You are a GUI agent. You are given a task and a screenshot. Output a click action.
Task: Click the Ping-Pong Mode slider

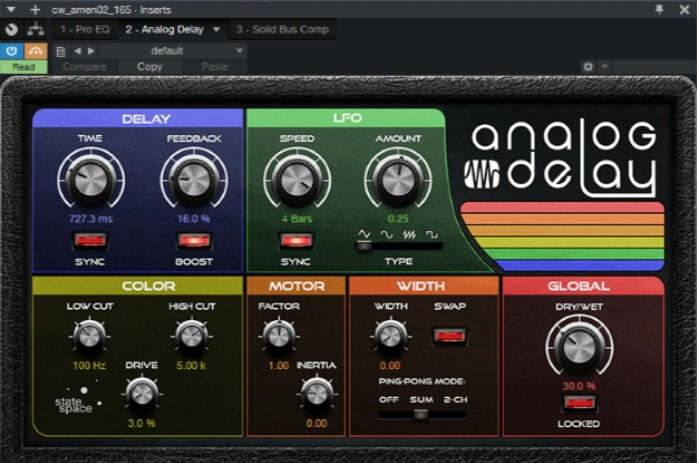click(x=421, y=414)
